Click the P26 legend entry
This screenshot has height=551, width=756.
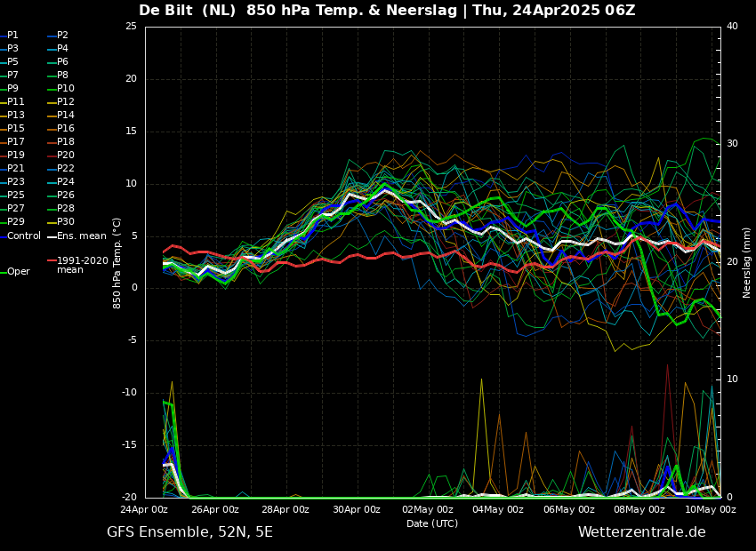pyautogui.click(x=60, y=195)
